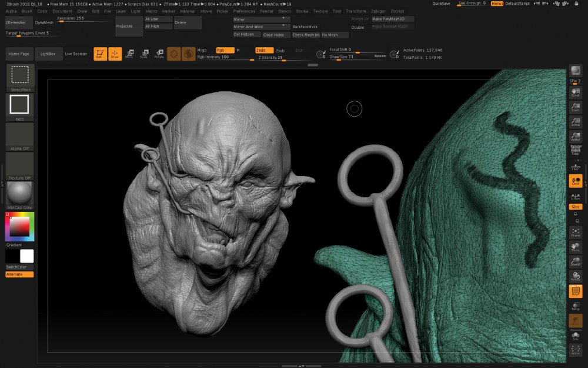Click the UI lock icon at top right
The height and width of the screenshot is (368, 588).
(576, 4)
